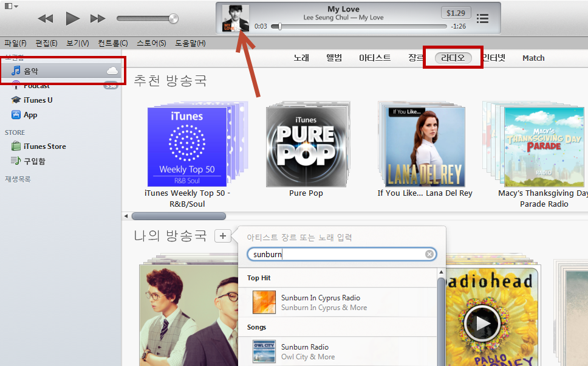The width and height of the screenshot is (588, 366).
Task: Click Sunburn In Cyprus album art icon
Action: click(264, 302)
